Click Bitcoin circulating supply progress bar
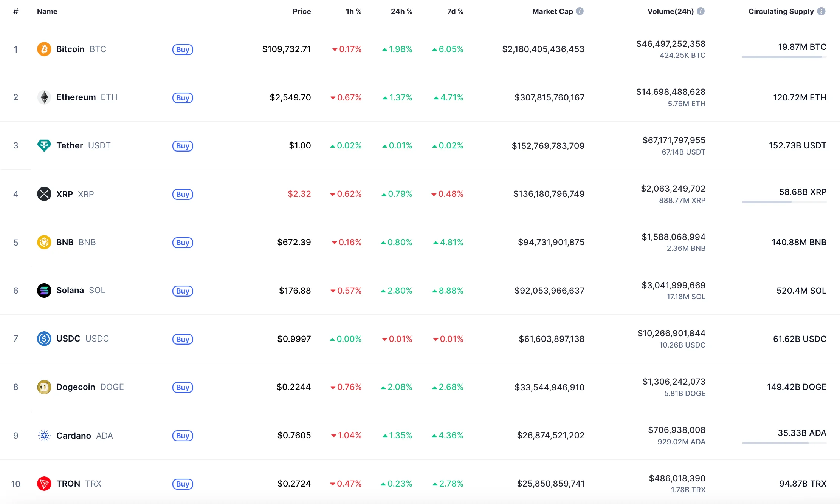Image resolution: width=840 pixels, height=504 pixels. coord(784,57)
